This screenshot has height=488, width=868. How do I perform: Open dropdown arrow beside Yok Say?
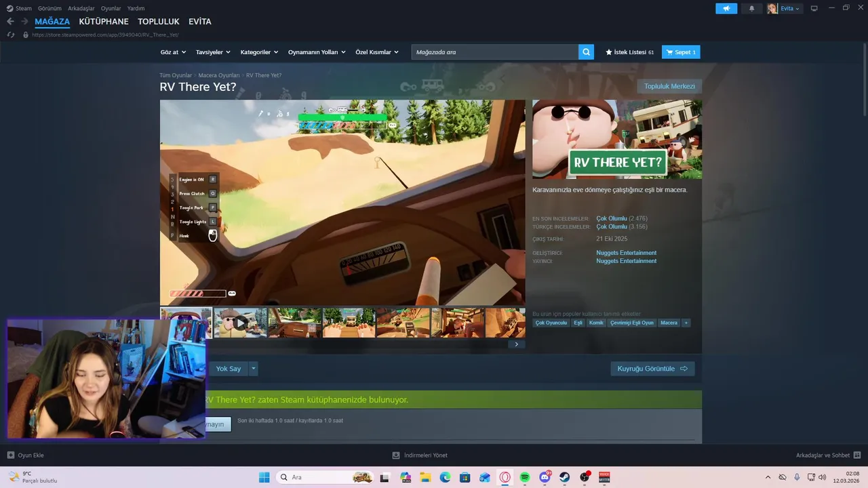point(254,369)
